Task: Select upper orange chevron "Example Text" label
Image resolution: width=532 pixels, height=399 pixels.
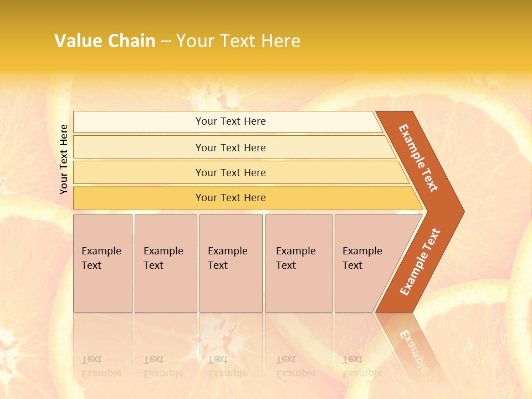Action: 418,158
